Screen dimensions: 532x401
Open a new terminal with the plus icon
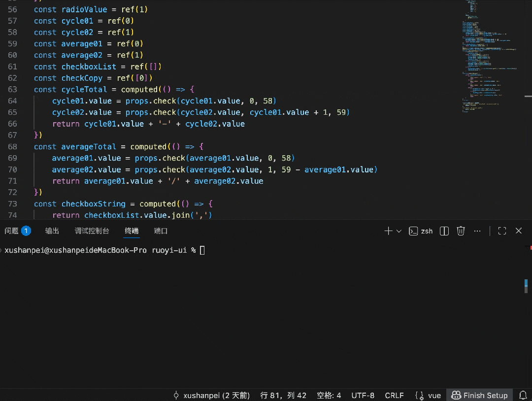coord(388,231)
